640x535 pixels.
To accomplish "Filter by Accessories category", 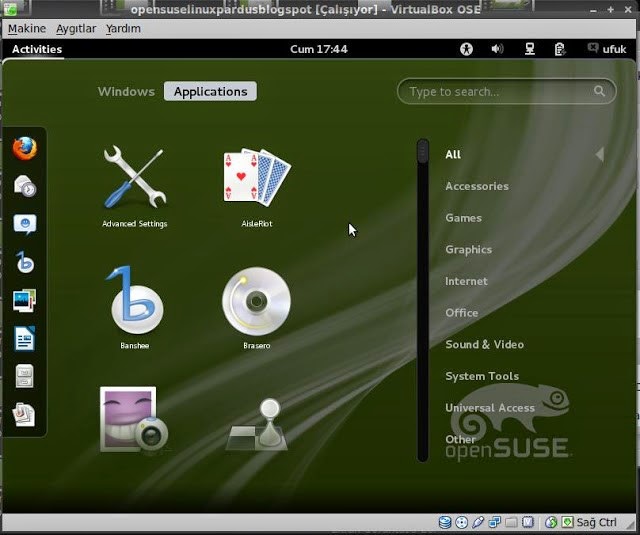I will (x=477, y=186).
